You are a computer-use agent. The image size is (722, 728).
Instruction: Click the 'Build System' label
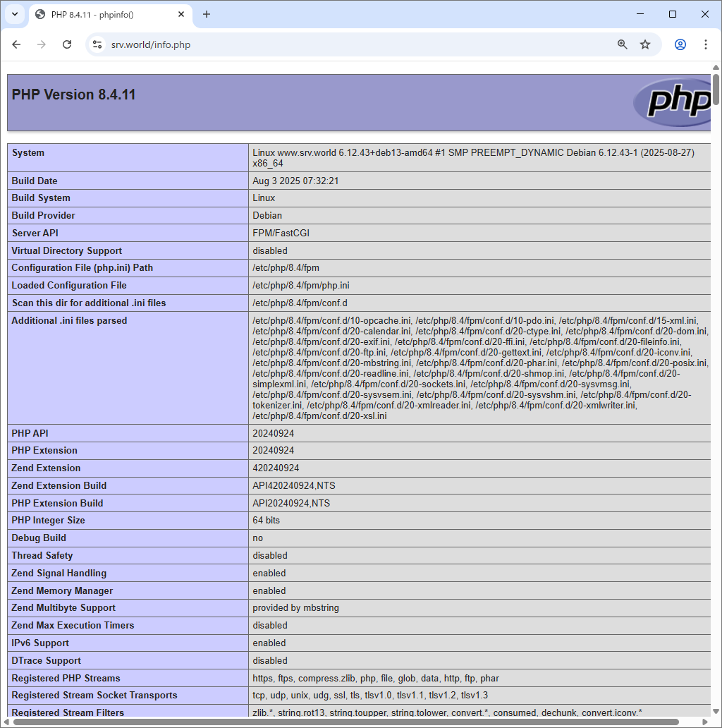click(x=41, y=198)
